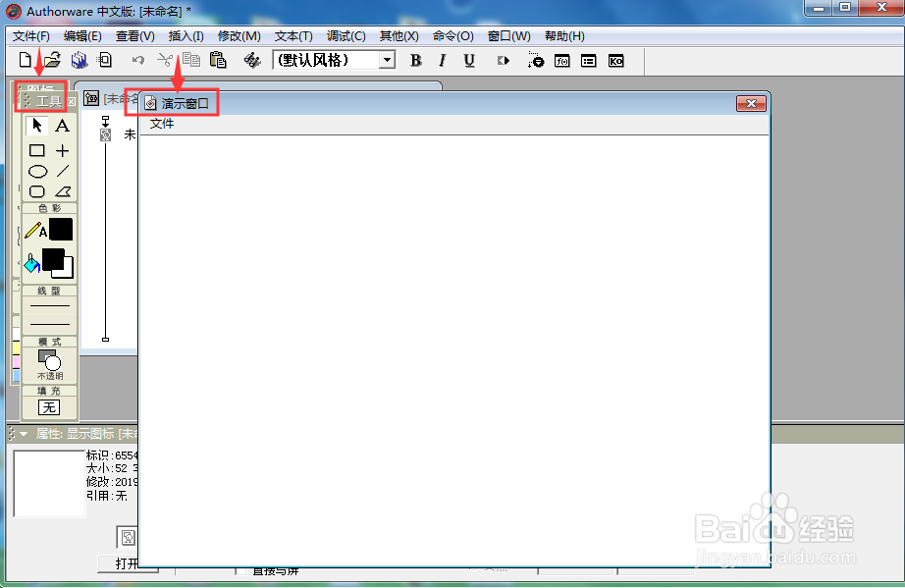
Task: Open the Variables window icon
Action: (589, 61)
